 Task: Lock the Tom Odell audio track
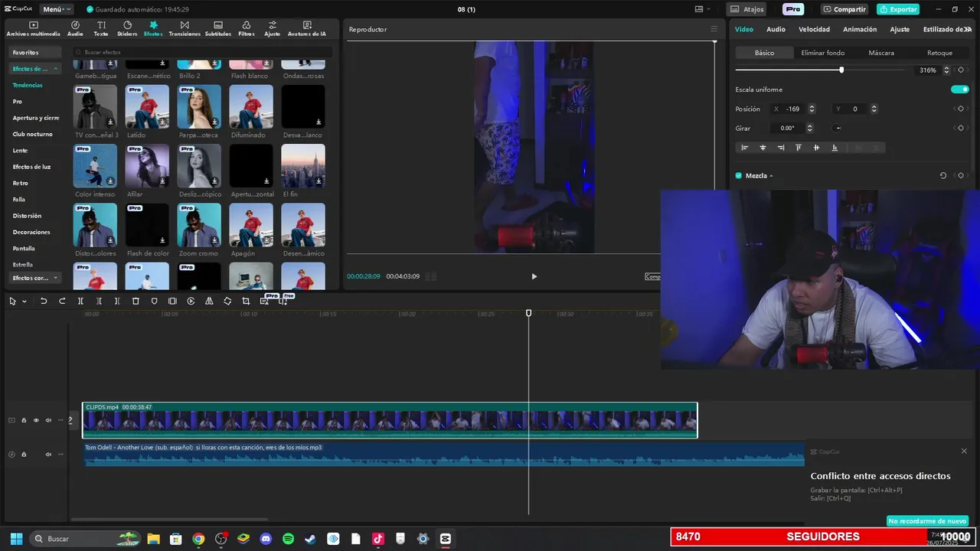(24, 455)
